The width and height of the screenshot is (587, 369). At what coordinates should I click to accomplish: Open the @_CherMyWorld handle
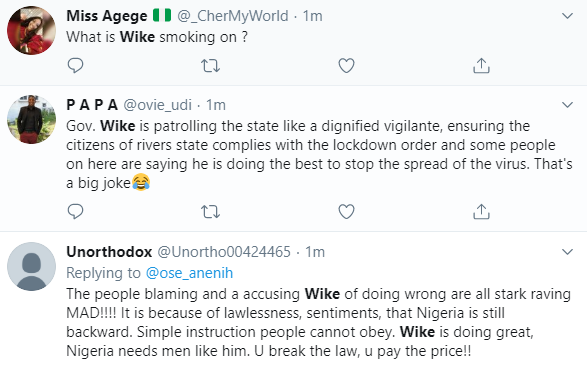[x=233, y=16]
